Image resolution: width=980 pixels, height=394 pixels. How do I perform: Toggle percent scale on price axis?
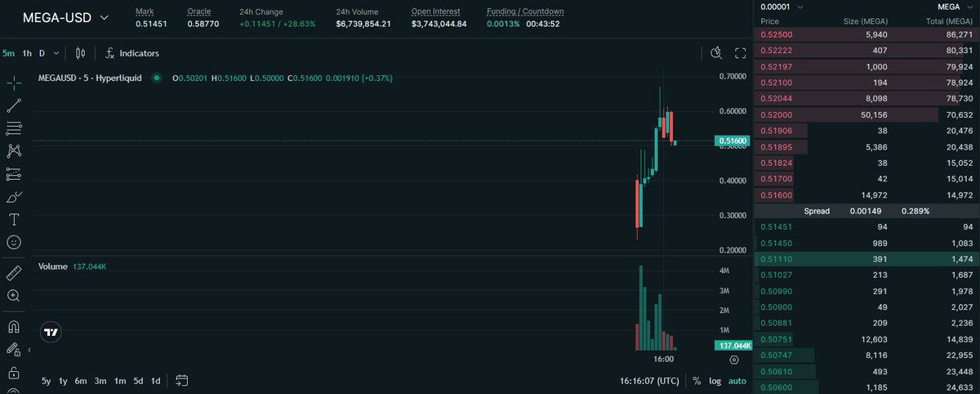tap(697, 381)
